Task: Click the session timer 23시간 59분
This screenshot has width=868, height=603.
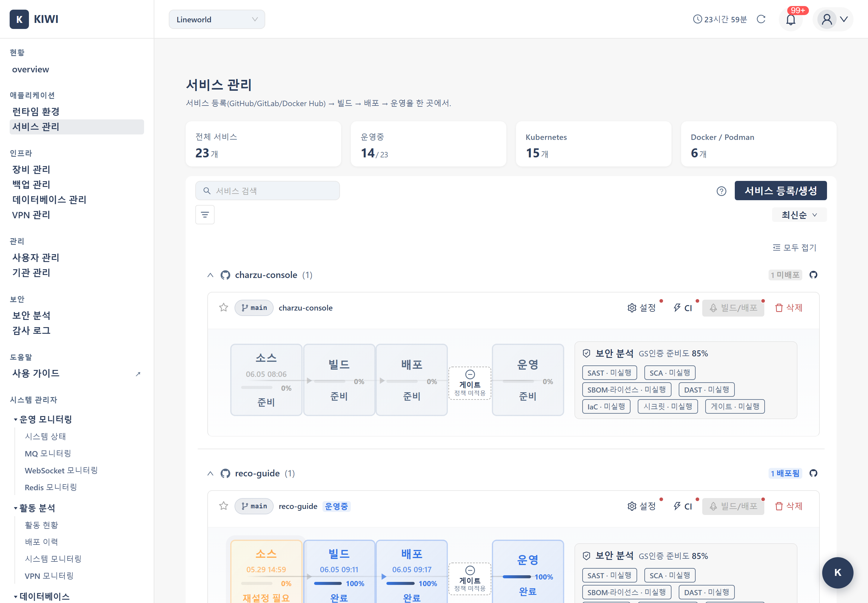Action: [720, 19]
